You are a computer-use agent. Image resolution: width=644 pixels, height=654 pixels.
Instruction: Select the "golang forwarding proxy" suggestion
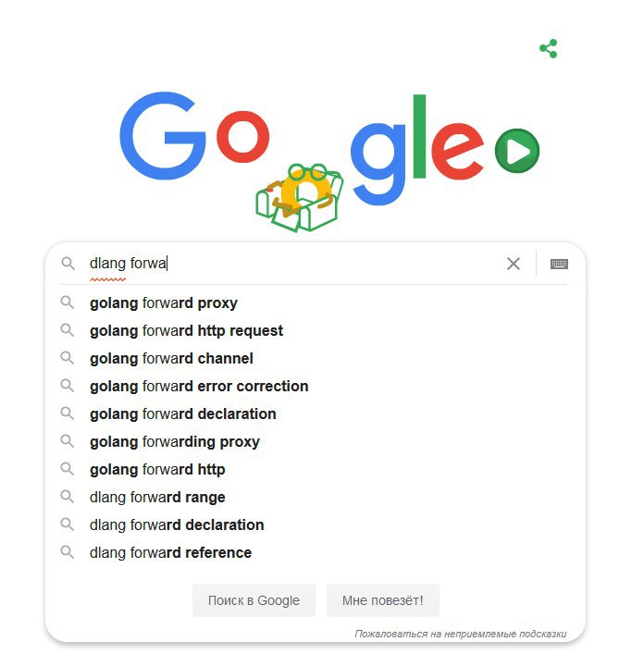175,441
